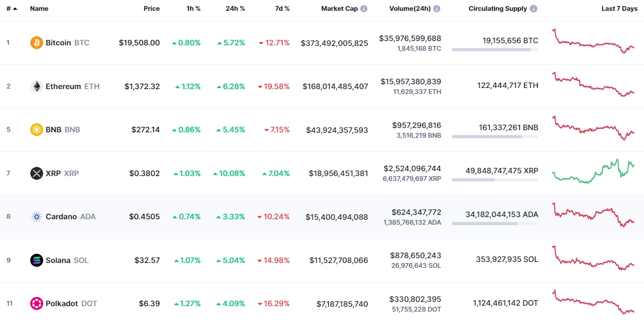
Task: Click the Solana coin logo
Action: (x=37, y=260)
